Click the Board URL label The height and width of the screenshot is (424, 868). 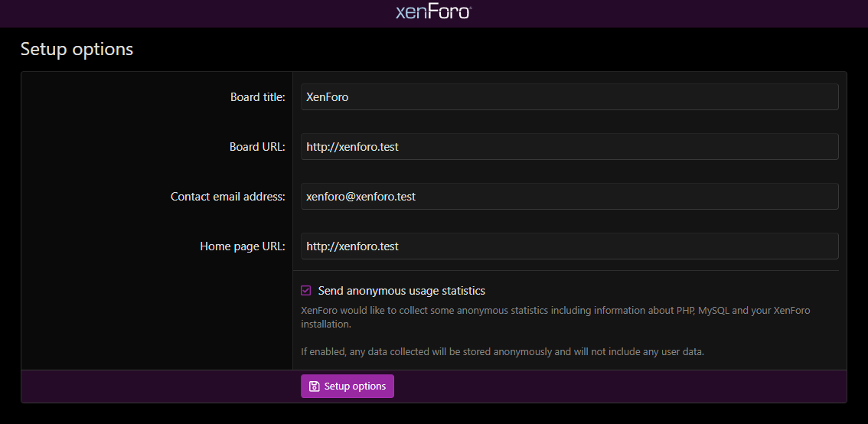[x=257, y=147]
